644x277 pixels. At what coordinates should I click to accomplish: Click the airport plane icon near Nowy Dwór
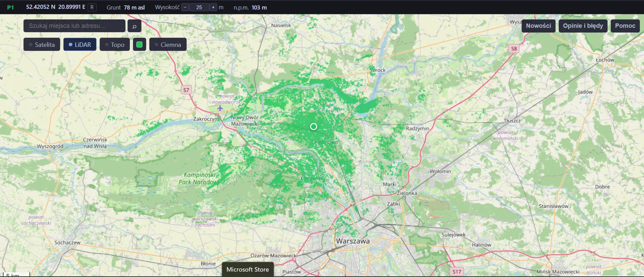coord(220,108)
